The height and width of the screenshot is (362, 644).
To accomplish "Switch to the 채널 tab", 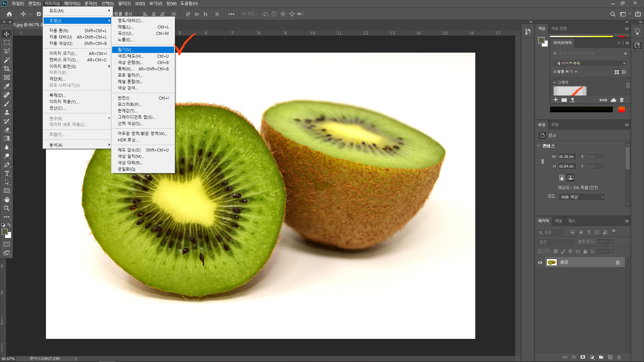I will [x=558, y=221].
